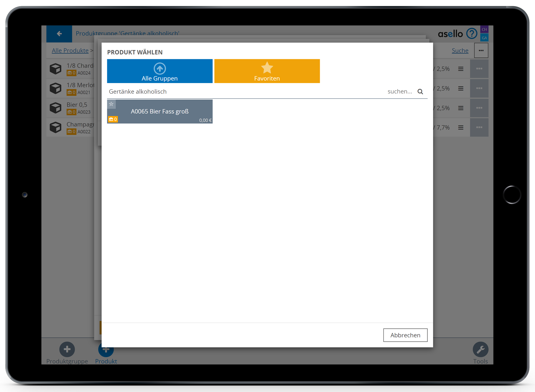Open the top-right more options menu next to Suche
Viewport: 535px width, 392px height.
pos(481,50)
